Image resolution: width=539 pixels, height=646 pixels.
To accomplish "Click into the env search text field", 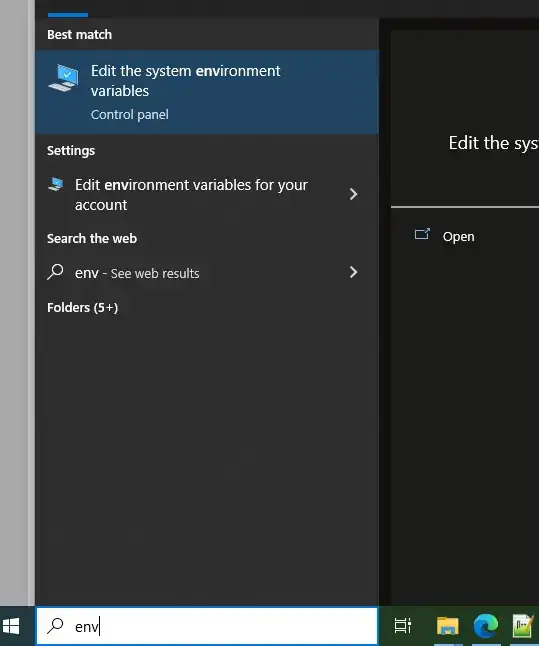I will tap(207, 626).
